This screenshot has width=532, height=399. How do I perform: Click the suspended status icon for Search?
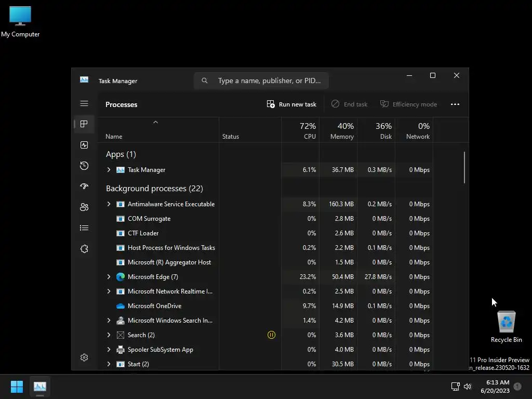(x=271, y=335)
